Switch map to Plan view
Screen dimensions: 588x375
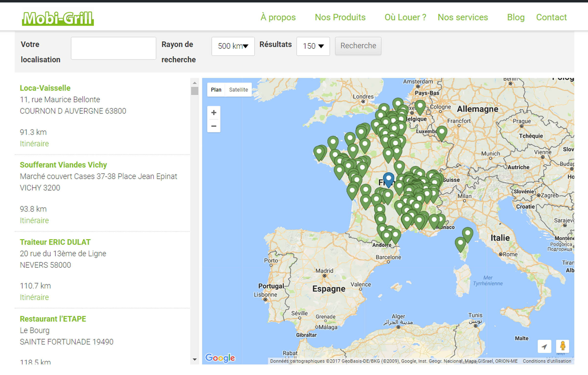coord(216,90)
